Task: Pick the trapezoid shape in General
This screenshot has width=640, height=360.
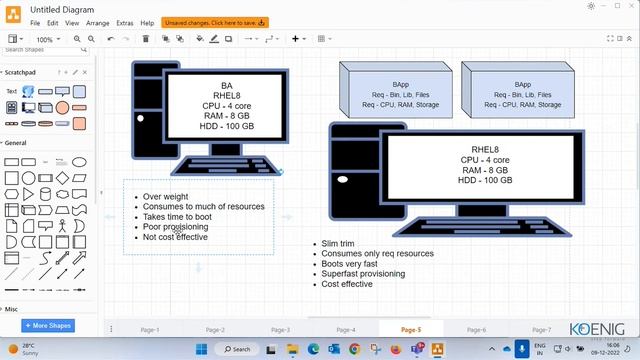Action: coord(62,210)
